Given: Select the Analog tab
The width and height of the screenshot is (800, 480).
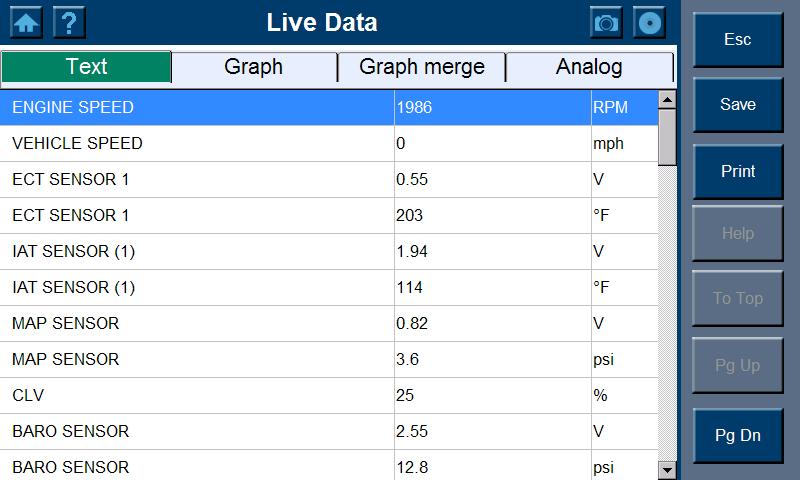Looking at the screenshot, I should tap(589, 67).
